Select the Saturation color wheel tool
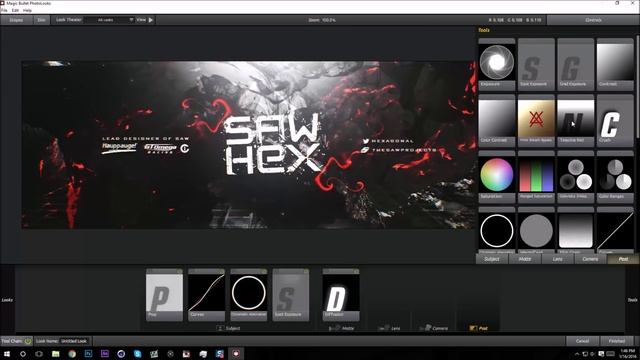 497,176
